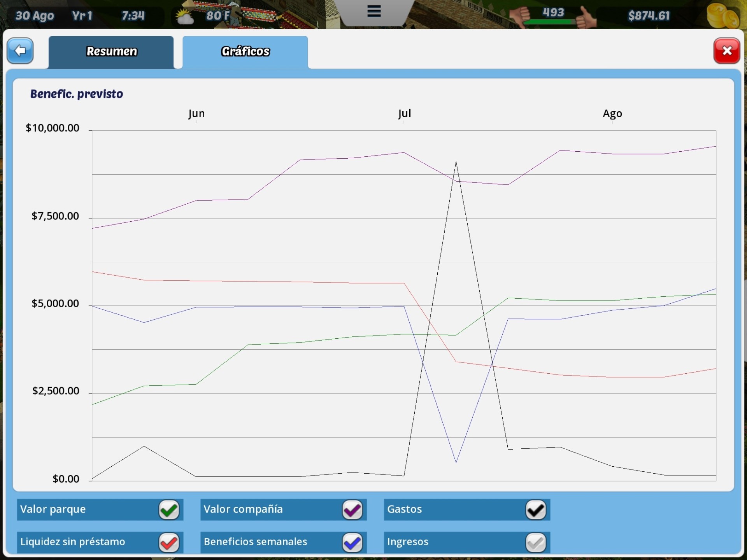Switch to the Resumen tab
This screenshot has height=560, width=747.
[x=111, y=52]
